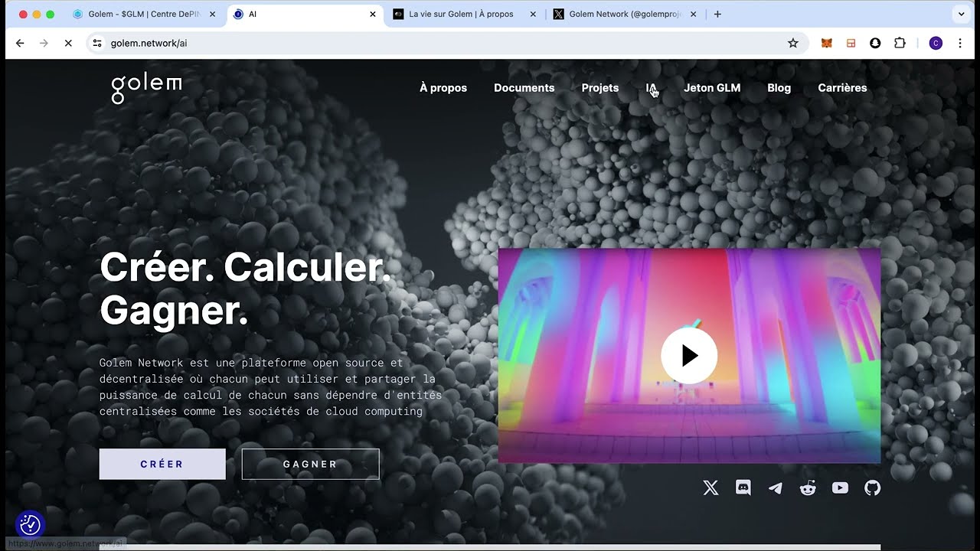Open the Blog menu item
This screenshot has height=551, width=980.
point(779,88)
